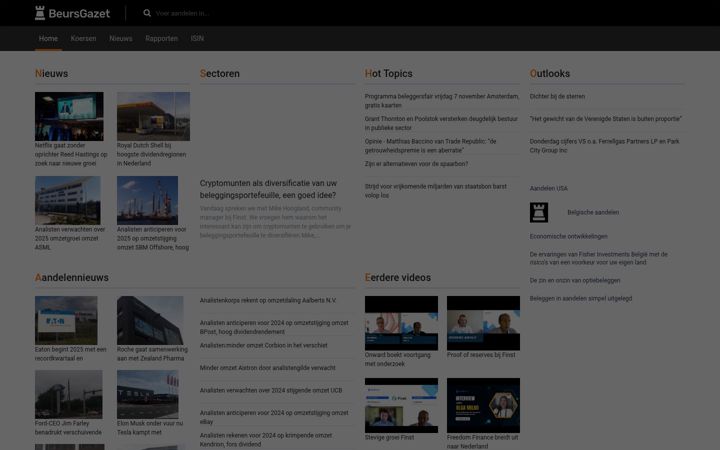The width and height of the screenshot is (720, 450).
Task: Click the search magnifier icon
Action: point(147,13)
